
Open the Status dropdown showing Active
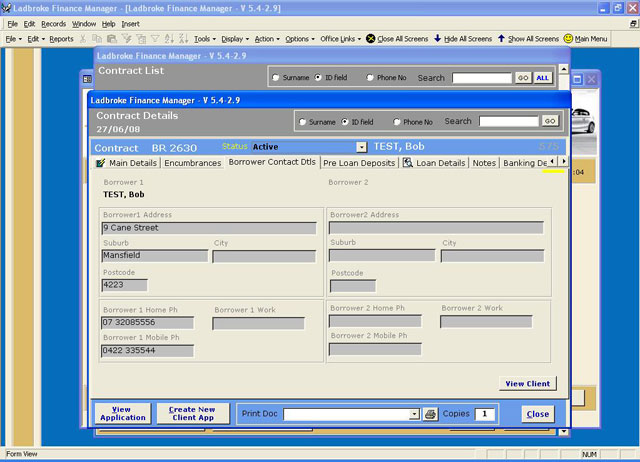coord(361,147)
